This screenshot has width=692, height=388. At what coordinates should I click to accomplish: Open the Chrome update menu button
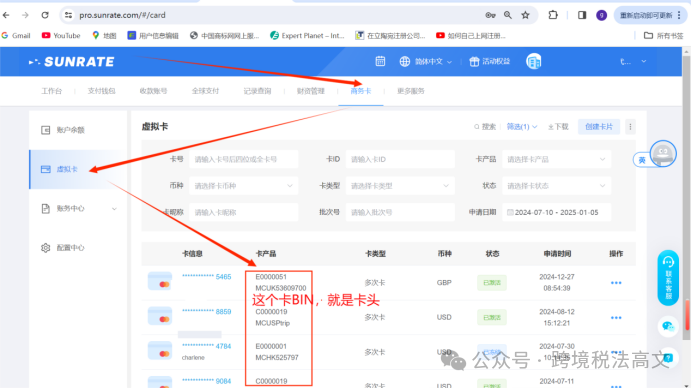pyautogui.click(x=651, y=15)
